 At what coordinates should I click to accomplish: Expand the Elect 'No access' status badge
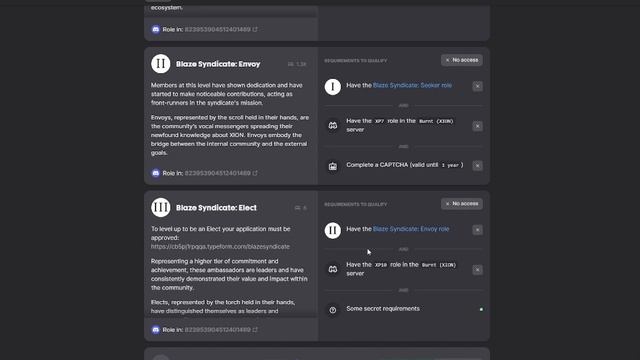462,204
